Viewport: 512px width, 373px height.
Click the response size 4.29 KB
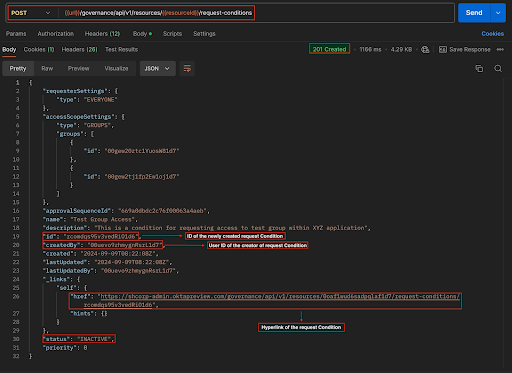401,50
